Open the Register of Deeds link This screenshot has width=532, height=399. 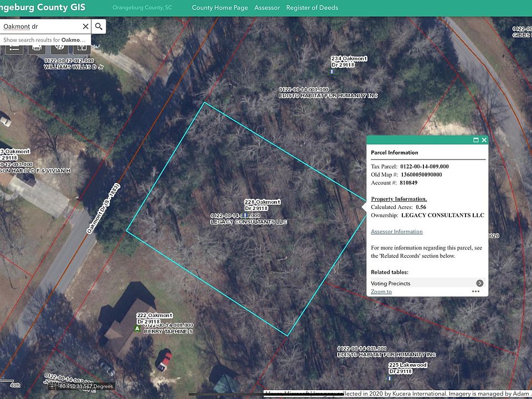point(312,7)
